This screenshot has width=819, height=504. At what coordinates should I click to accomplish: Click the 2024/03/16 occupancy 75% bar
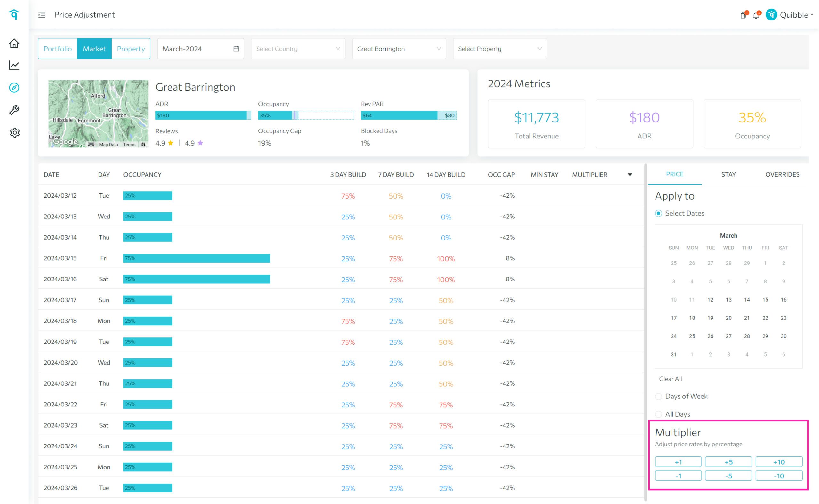click(196, 279)
